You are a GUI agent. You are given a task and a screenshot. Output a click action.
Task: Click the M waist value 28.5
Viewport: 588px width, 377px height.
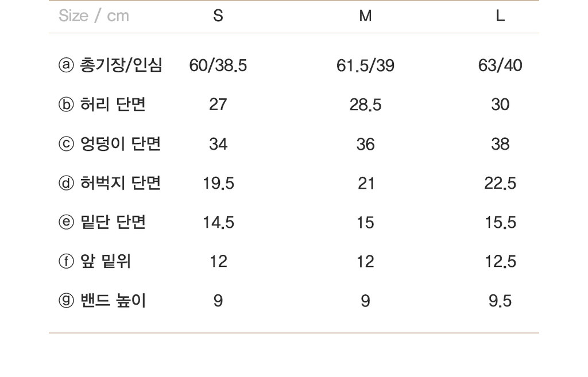pos(365,105)
